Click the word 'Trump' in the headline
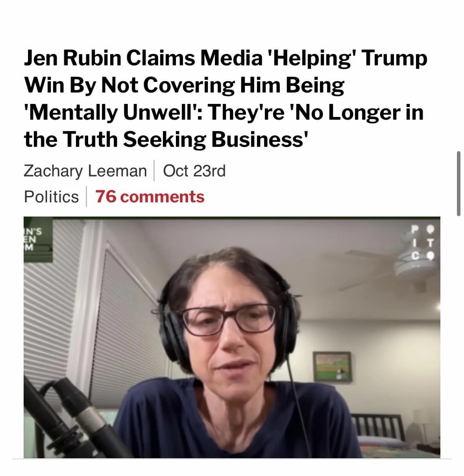 point(395,58)
